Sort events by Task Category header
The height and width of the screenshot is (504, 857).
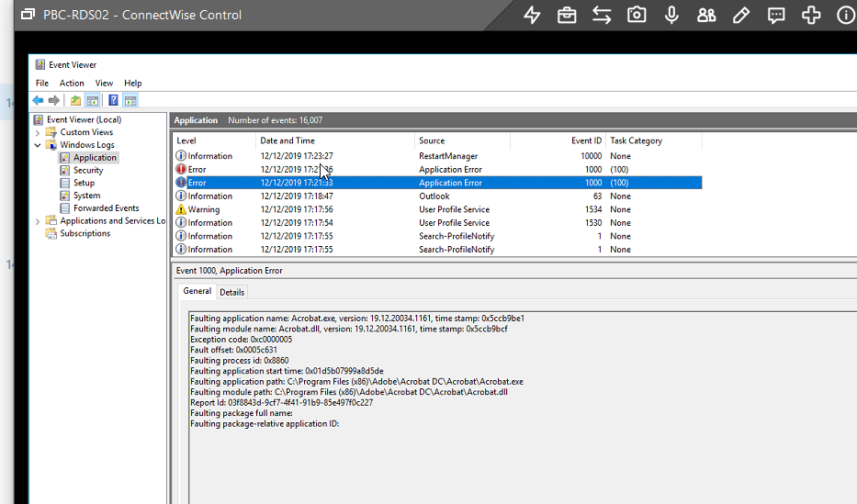click(x=654, y=140)
